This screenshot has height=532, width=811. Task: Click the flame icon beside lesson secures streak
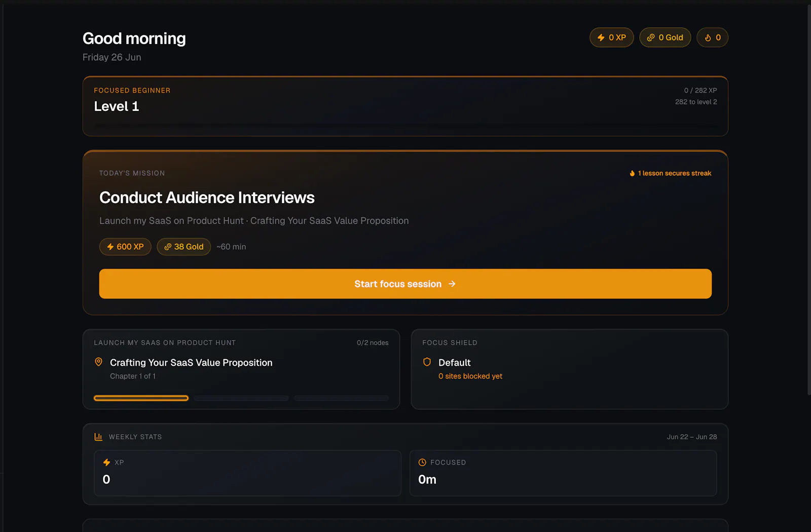pyautogui.click(x=632, y=173)
